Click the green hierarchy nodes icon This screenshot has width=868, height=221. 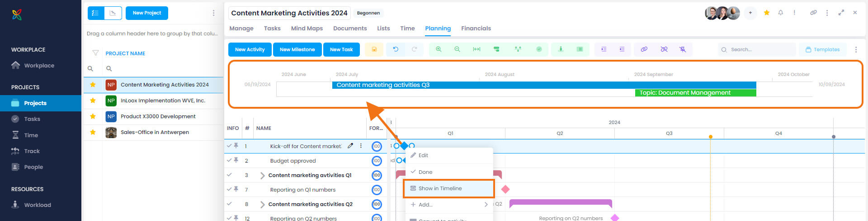point(518,49)
